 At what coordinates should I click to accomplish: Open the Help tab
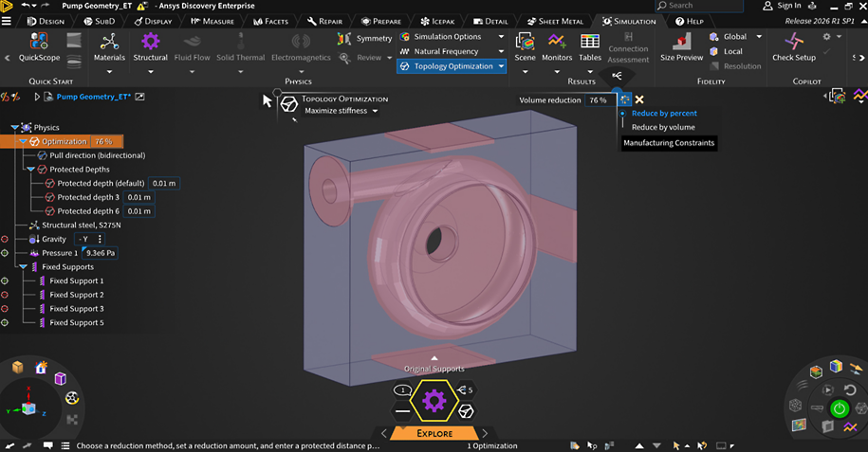point(690,21)
